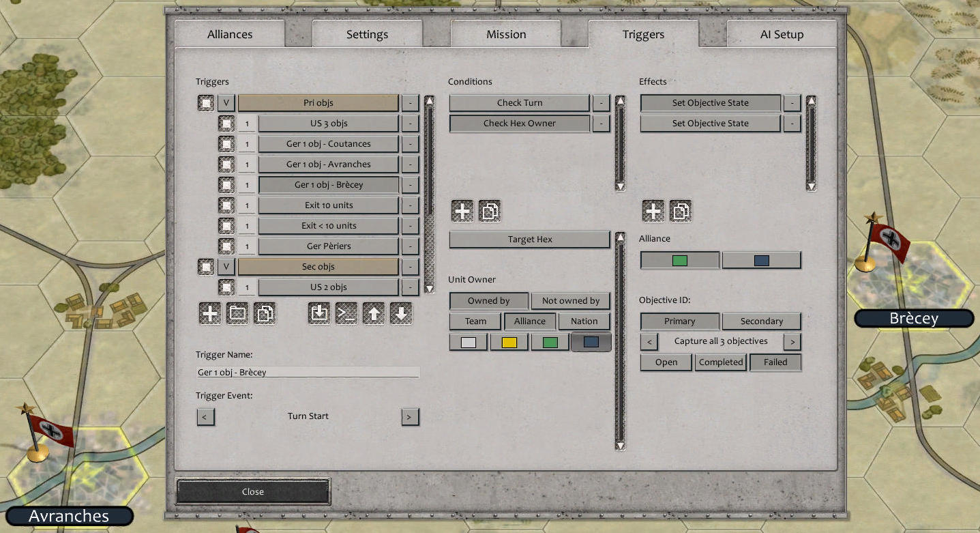
Task: Toggle checkbox for Ger 1 obj - Avranches
Action: [226, 164]
